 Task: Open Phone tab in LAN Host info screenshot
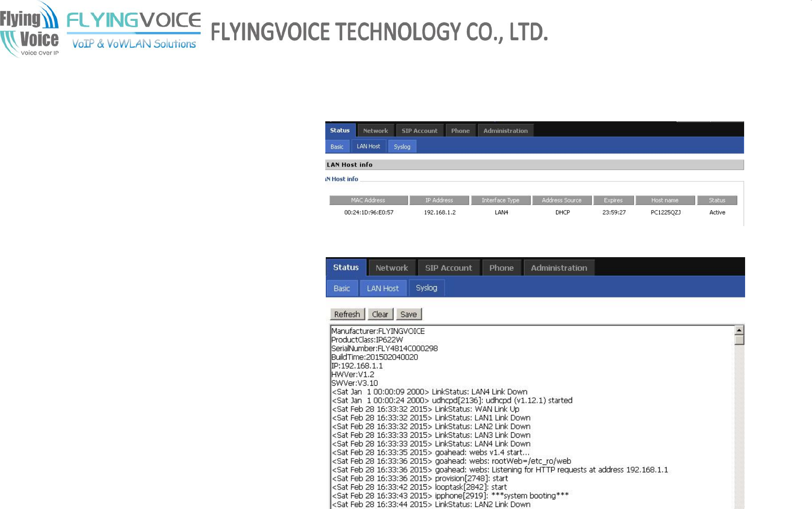[461, 131]
